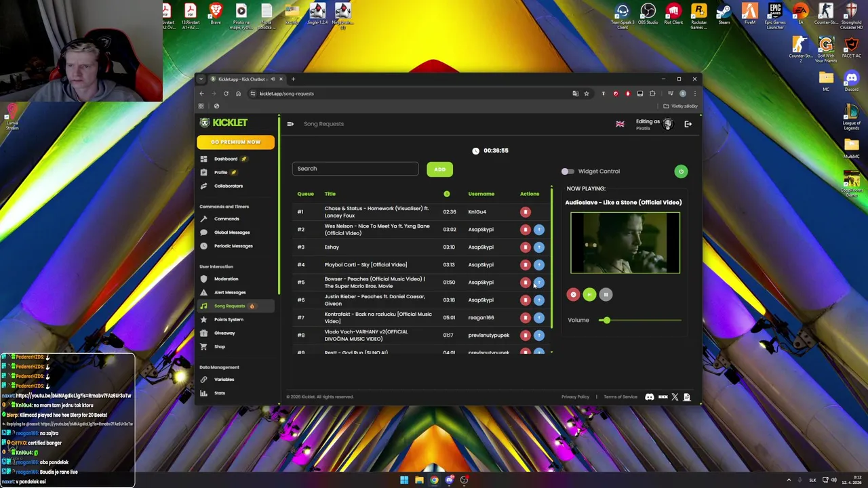Pause the current song
The image size is (868, 488).
click(x=606, y=294)
